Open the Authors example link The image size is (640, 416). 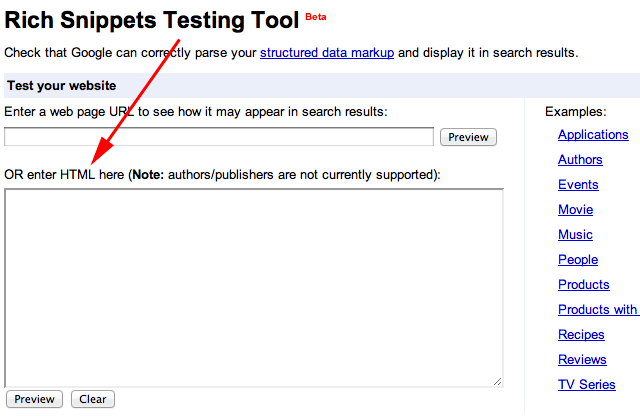coord(580,160)
